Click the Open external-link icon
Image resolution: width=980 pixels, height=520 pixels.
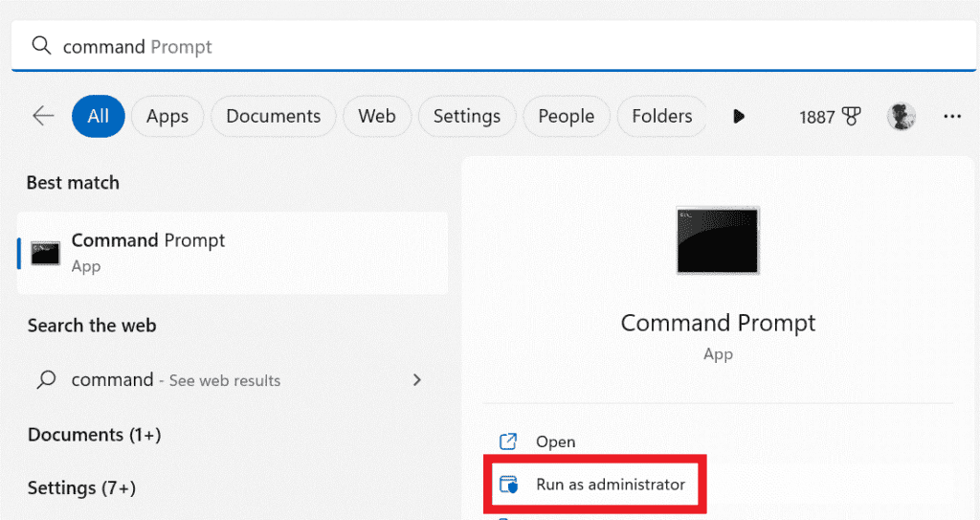click(x=508, y=441)
